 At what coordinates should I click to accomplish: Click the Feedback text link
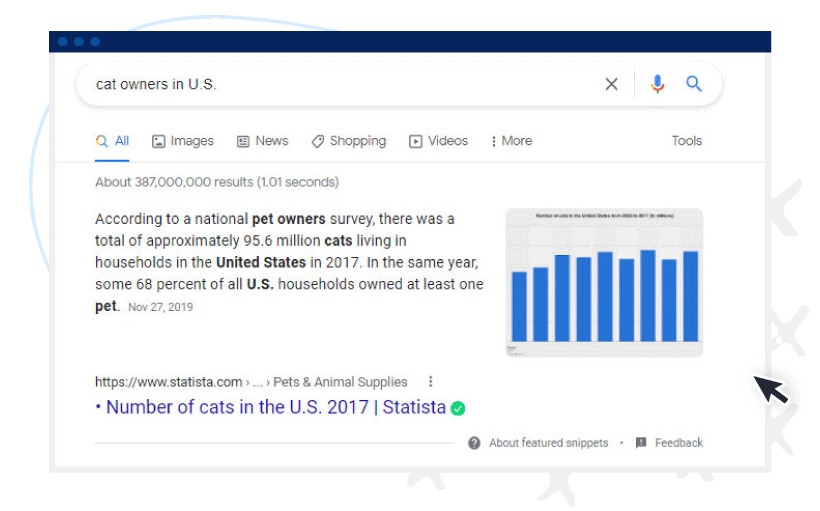(x=679, y=443)
